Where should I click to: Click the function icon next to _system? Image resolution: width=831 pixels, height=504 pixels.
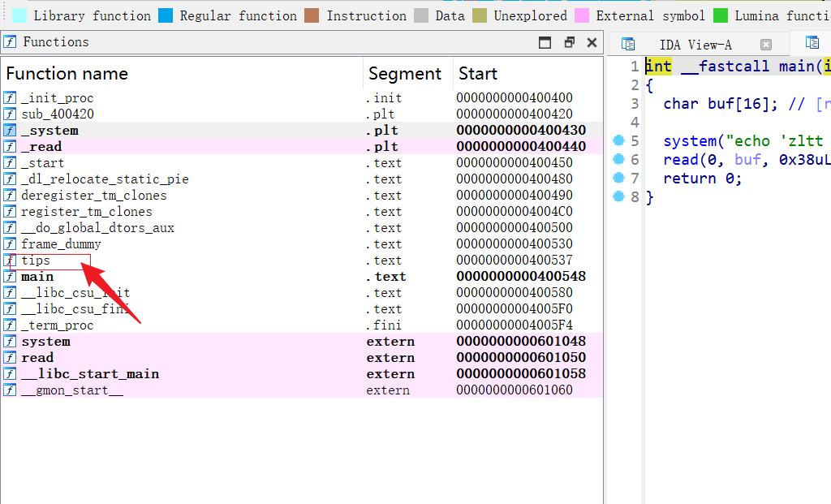[x=11, y=131]
